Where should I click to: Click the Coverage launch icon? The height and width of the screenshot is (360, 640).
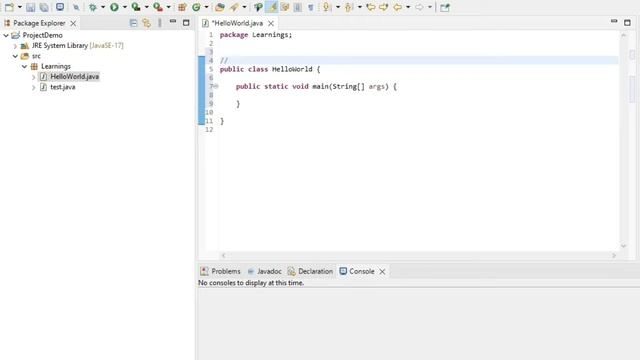136,7
